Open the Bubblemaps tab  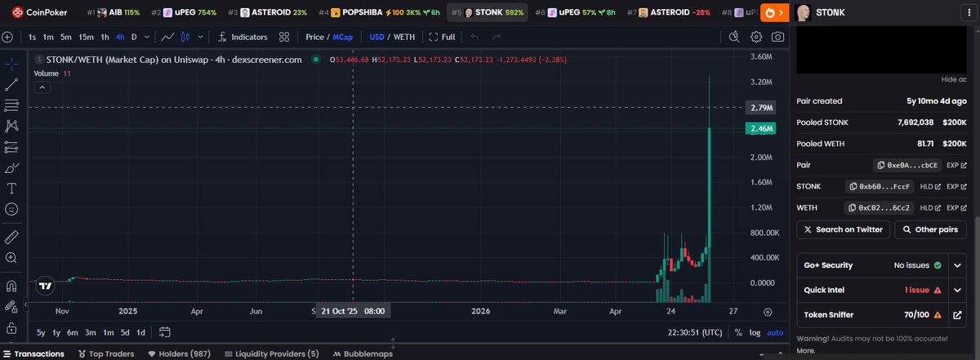coord(363,353)
